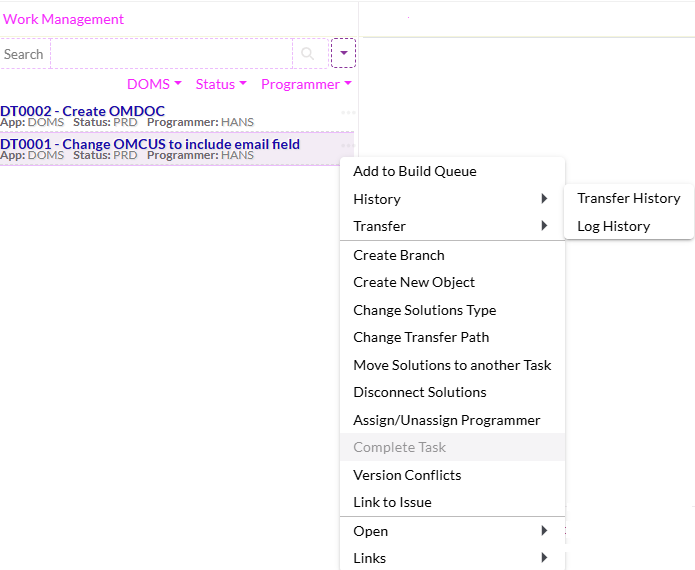Open the dropdown arrow beside search

(343, 54)
